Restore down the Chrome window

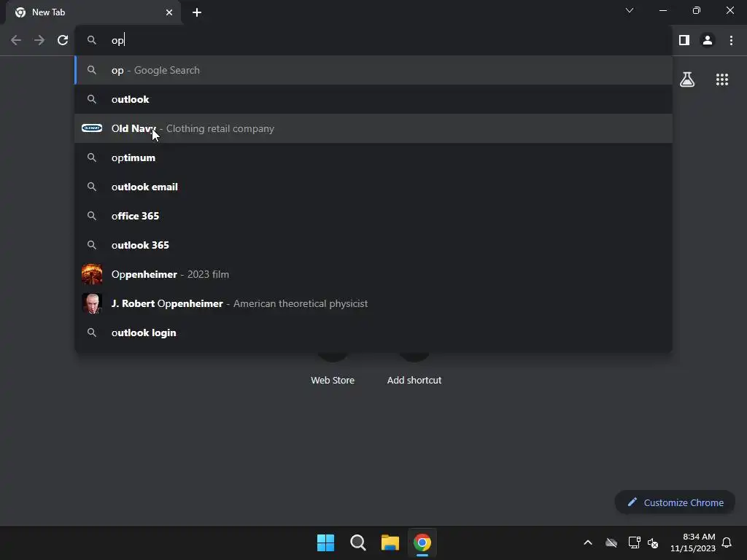(697, 10)
